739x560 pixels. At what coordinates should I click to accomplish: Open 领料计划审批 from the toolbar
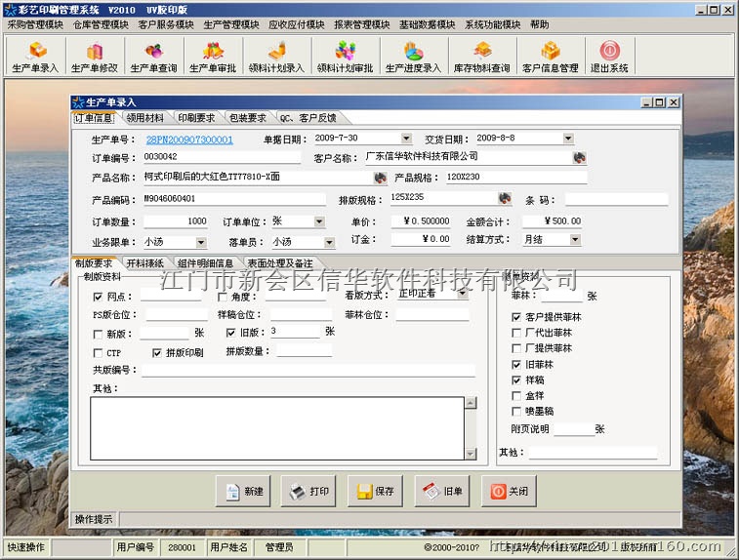(x=344, y=57)
